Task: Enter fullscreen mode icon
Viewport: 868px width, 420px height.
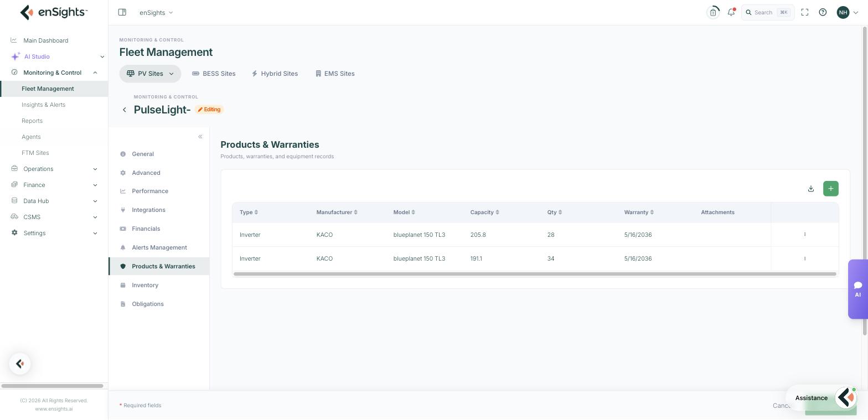Action: coord(805,12)
